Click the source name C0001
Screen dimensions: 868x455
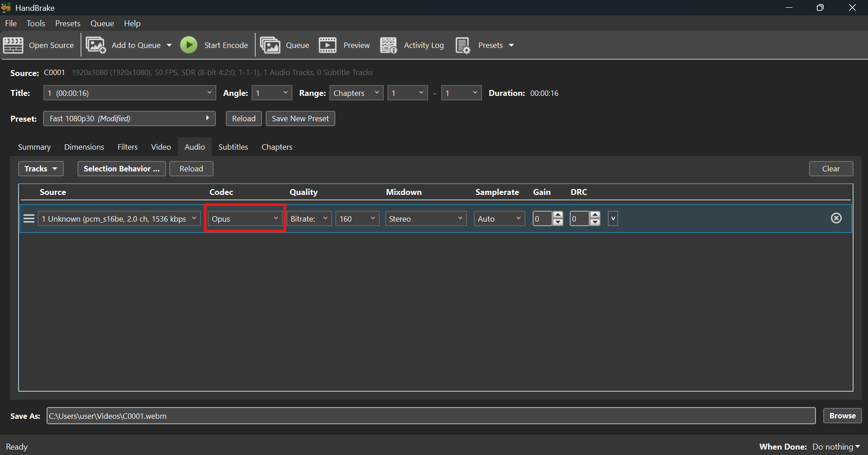(x=54, y=72)
